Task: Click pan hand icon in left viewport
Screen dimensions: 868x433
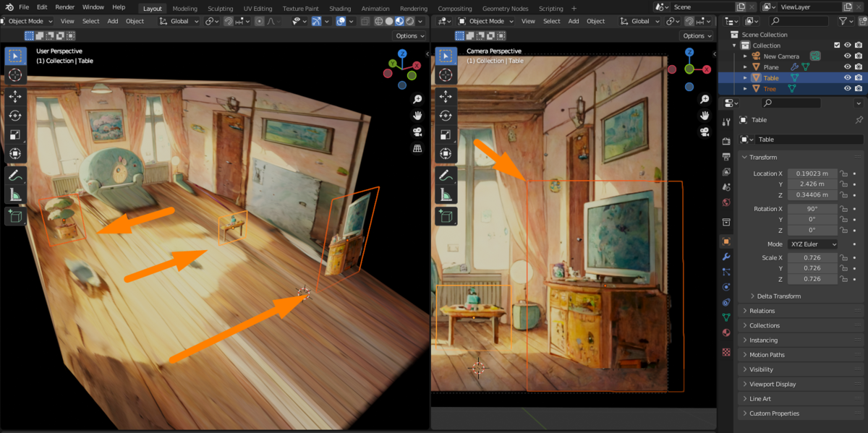Action: [417, 115]
